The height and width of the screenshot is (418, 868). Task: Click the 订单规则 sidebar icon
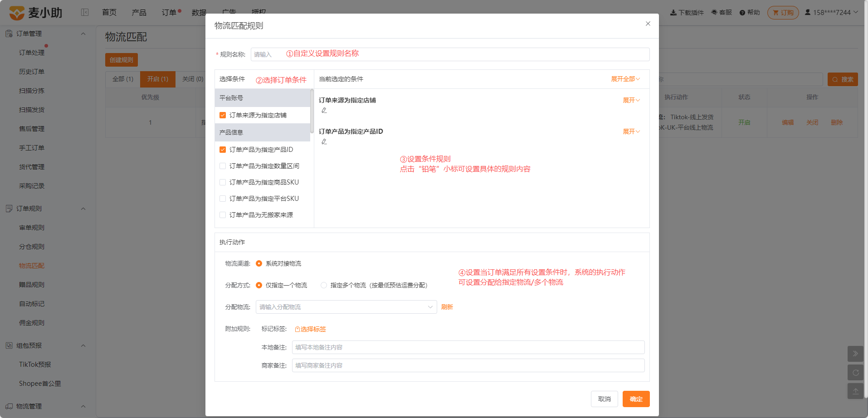point(9,209)
